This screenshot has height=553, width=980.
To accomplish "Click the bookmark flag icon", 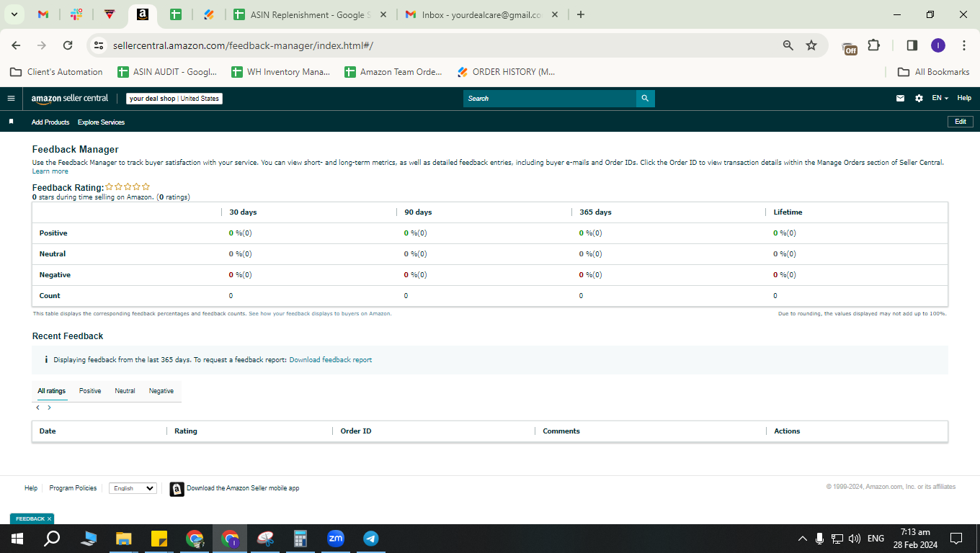I will tap(11, 122).
